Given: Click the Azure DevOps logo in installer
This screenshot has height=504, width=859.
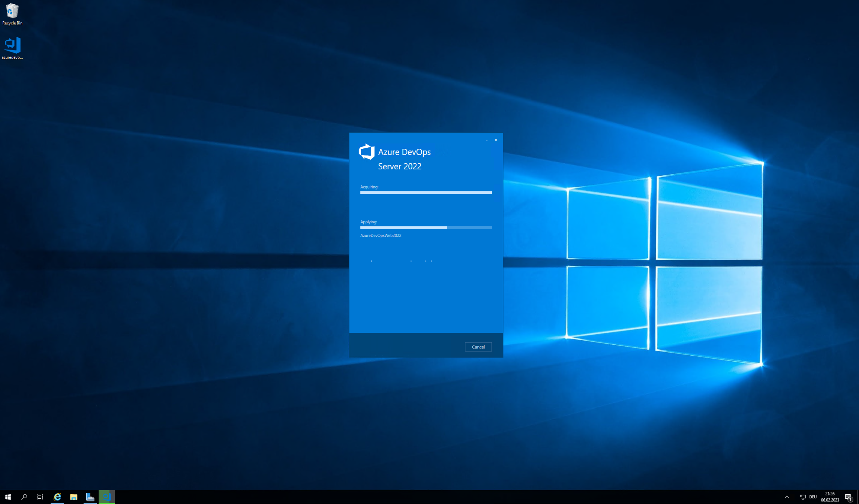Looking at the screenshot, I should [x=366, y=152].
